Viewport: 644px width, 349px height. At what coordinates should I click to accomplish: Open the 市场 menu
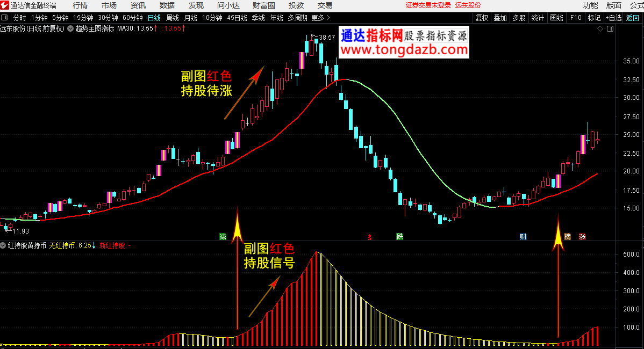point(109,5)
